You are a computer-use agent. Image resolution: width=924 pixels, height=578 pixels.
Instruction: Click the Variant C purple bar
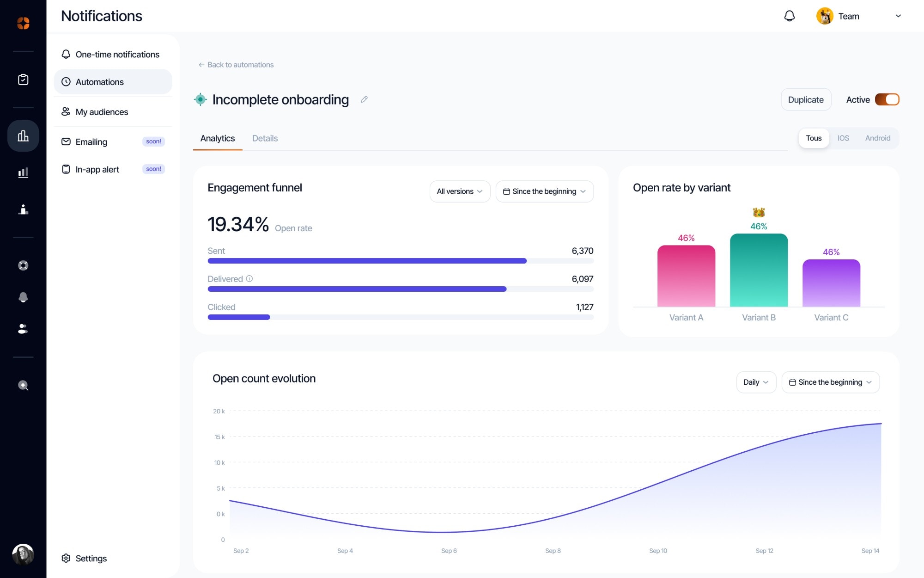831,283
